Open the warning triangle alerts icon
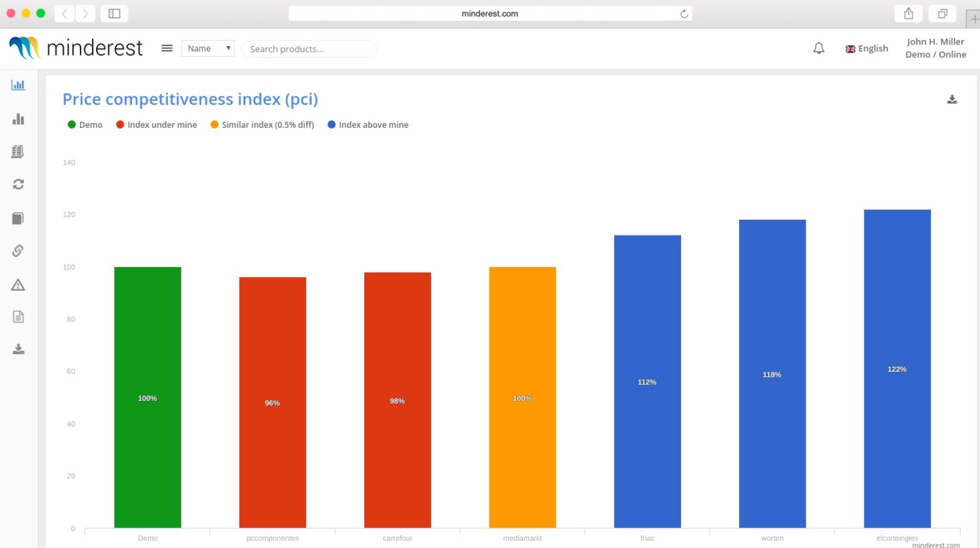The height and width of the screenshot is (548, 980). click(18, 285)
